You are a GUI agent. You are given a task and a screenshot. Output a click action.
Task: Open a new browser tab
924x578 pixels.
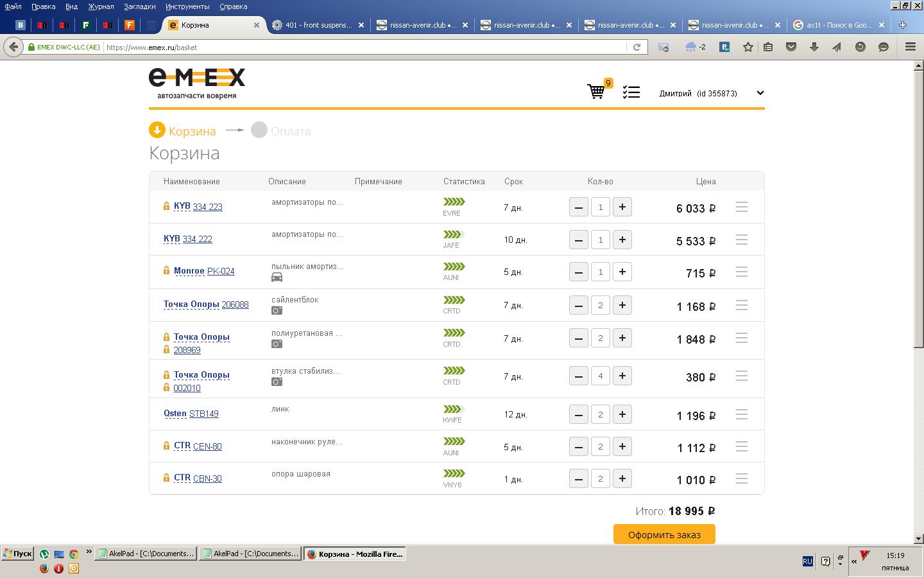pos(903,25)
